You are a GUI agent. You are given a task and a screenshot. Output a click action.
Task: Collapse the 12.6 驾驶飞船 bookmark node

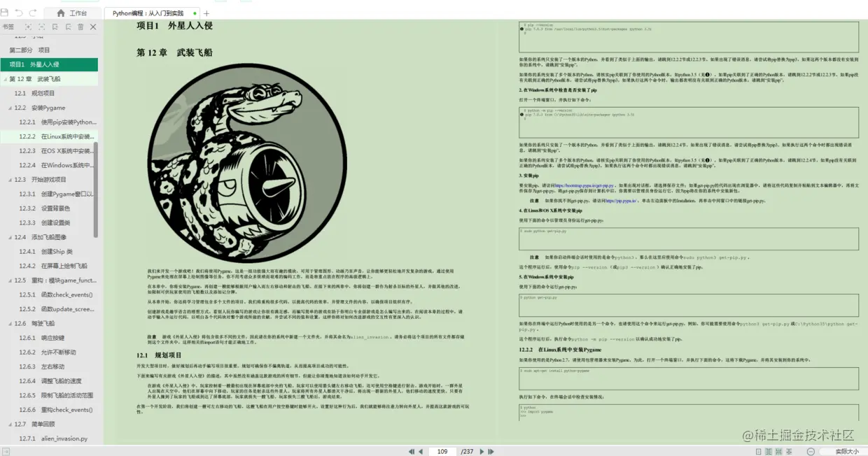(x=10, y=324)
